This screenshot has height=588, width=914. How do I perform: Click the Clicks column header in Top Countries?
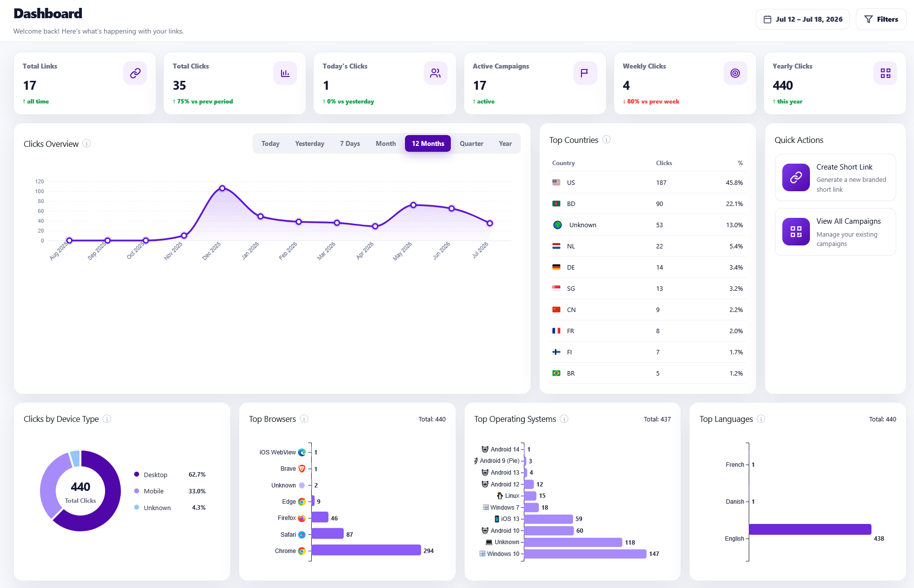pyautogui.click(x=664, y=163)
